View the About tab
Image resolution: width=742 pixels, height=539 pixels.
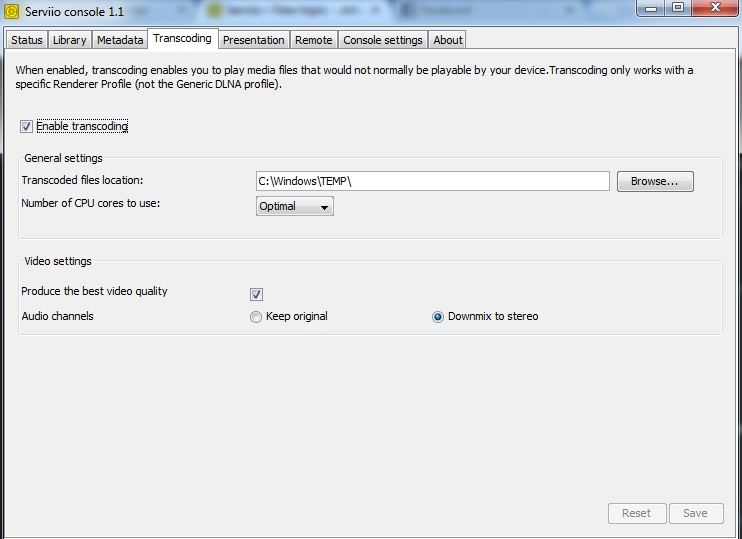448,40
